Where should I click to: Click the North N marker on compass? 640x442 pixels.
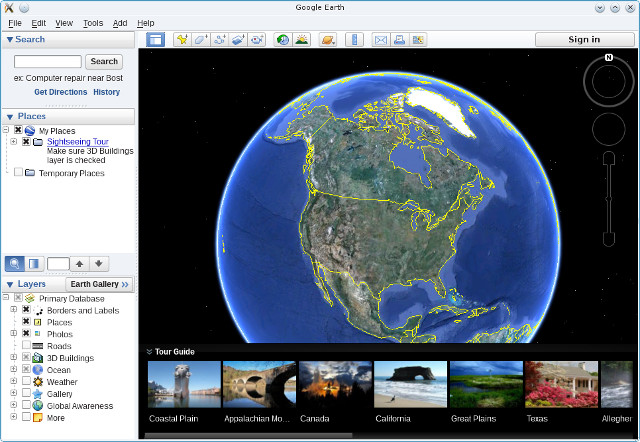[609, 57]
